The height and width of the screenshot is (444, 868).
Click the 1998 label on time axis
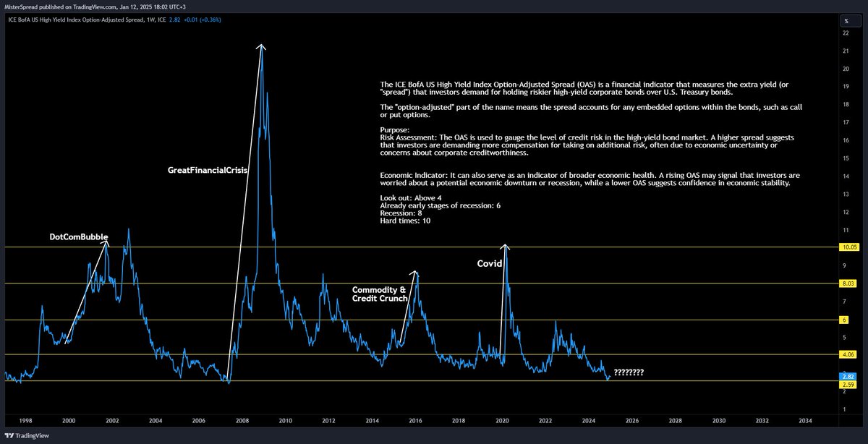click(25, 419)
